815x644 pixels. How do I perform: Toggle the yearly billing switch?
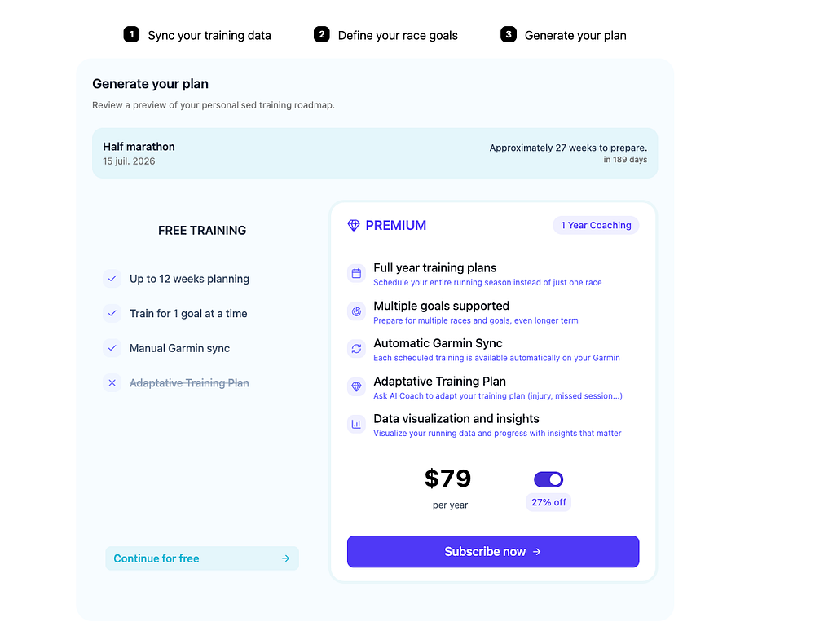[548, 479]
